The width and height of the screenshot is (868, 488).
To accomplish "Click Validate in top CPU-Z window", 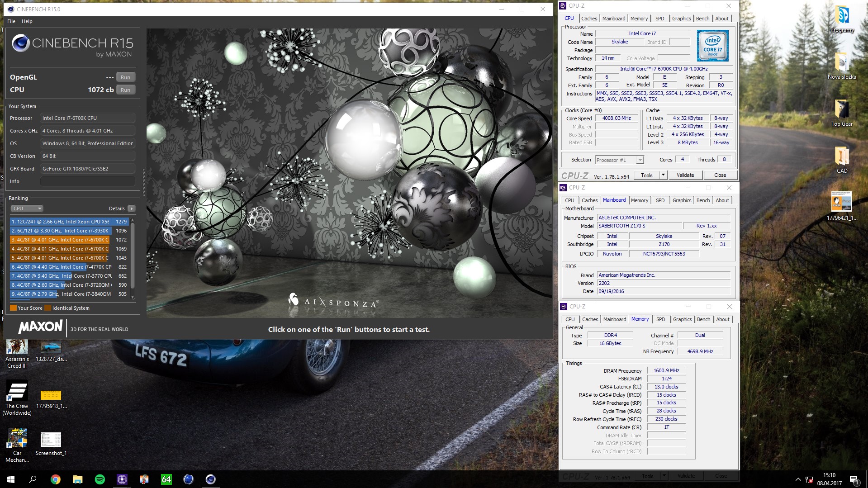I will 685,175.
